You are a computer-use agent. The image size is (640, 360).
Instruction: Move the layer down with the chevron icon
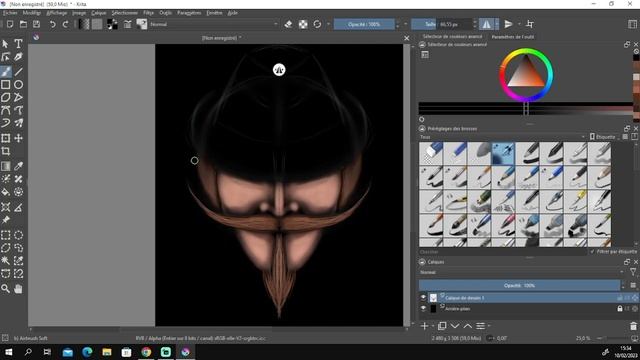(455, 326)
